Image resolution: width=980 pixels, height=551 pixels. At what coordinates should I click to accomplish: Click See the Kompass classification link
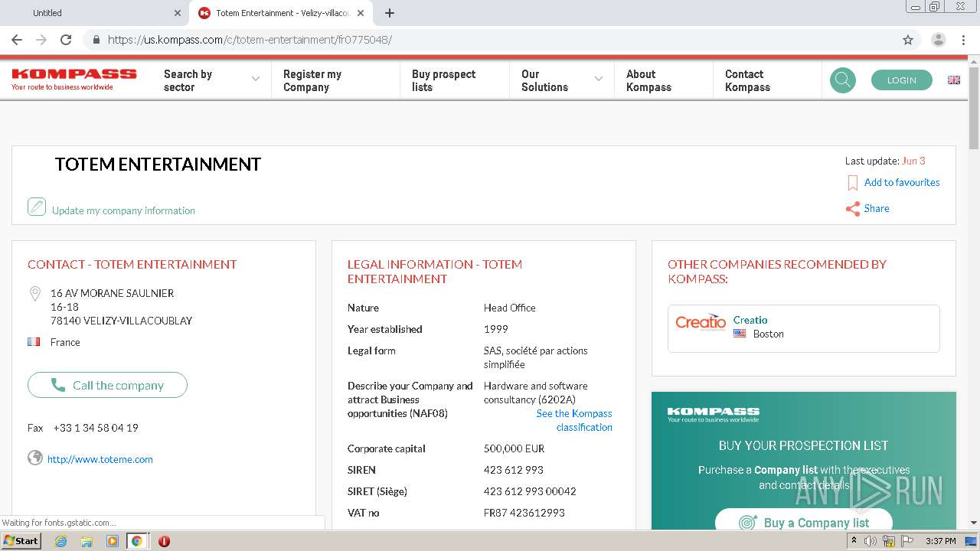click(574, 420)
